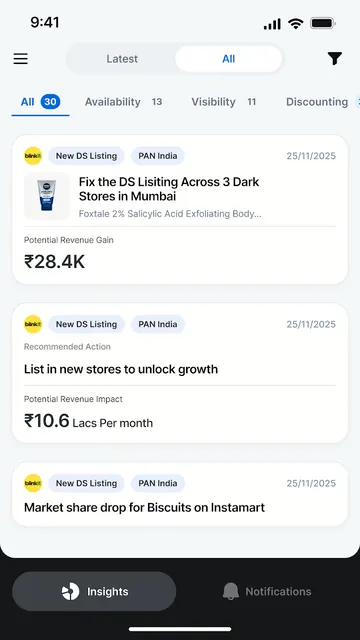Tap the New DS Listing tag on first card
Image resolution: width=360 pixels, height=640 pixels.
click(87, 156)
